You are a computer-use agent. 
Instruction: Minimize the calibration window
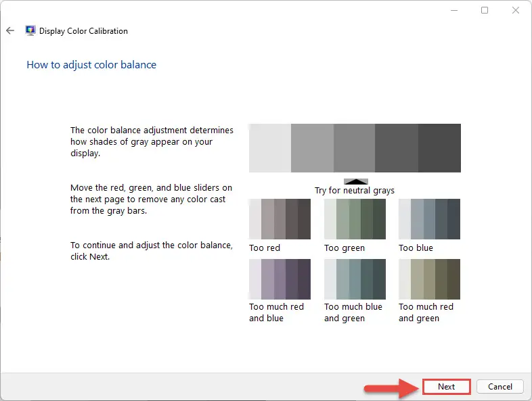tap(454, 11)
